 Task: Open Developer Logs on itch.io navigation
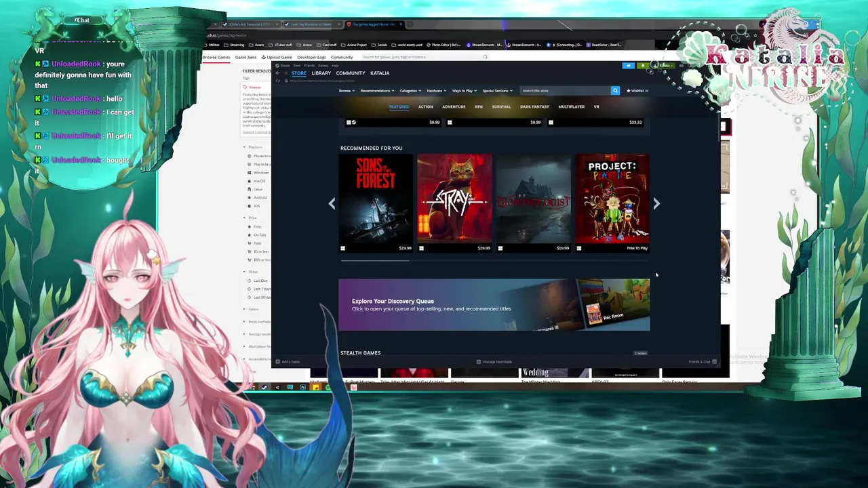[311, 57]
